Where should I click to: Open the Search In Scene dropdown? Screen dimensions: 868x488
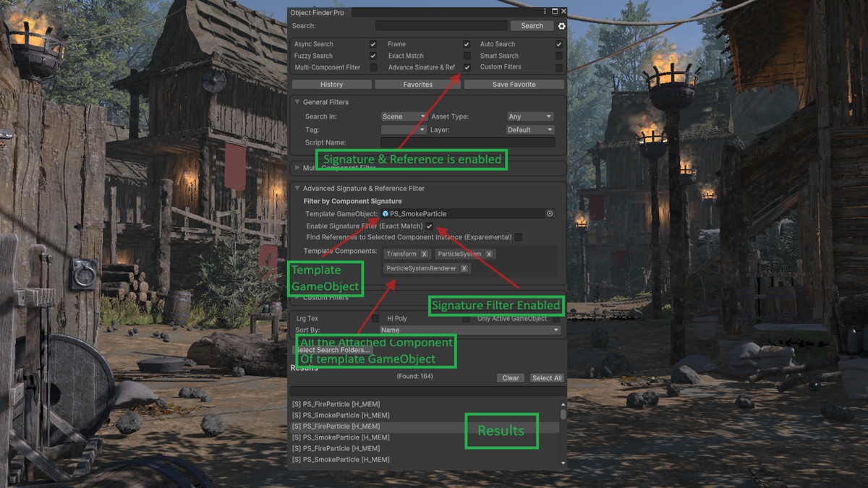[402, 116]
